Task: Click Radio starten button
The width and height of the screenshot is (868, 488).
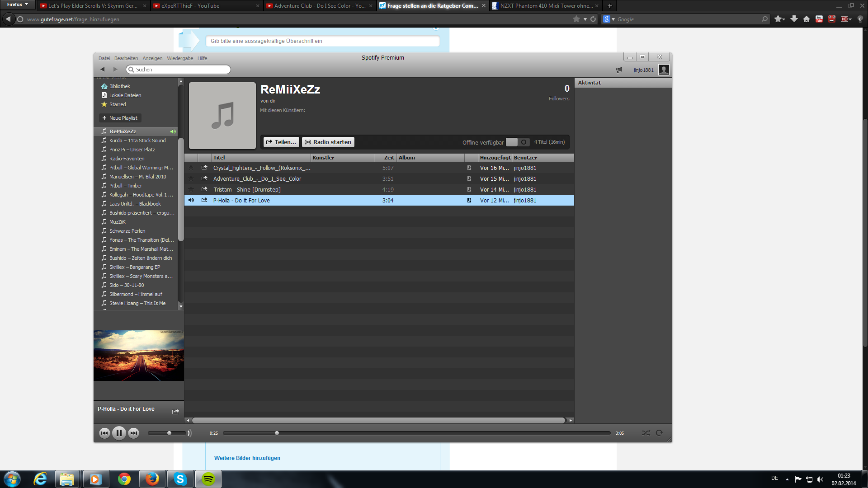Action: [x=328, y=142]
